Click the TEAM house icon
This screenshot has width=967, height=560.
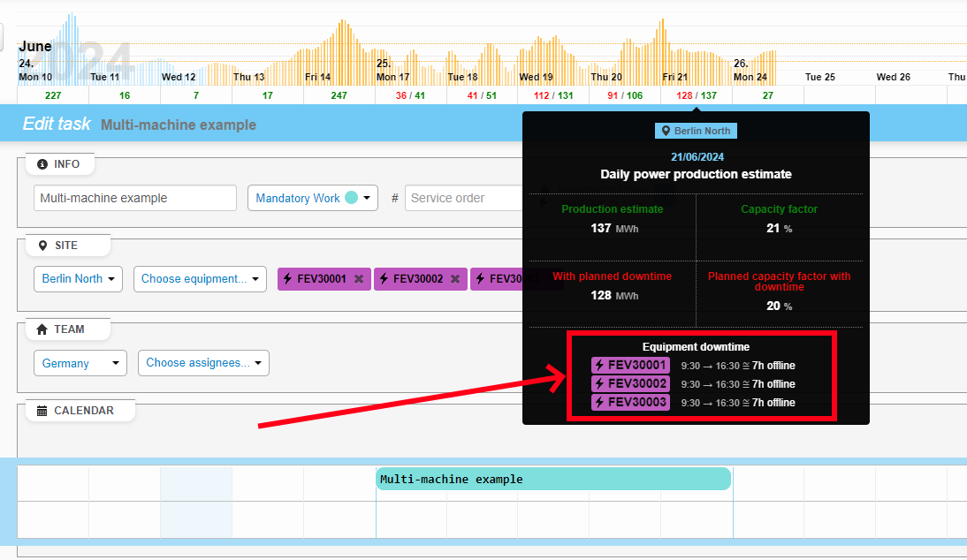pos(41,329)
